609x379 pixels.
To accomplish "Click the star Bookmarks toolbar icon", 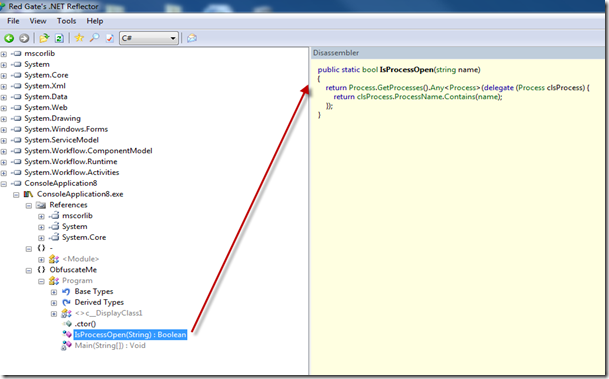I will (x=79, y=38).
